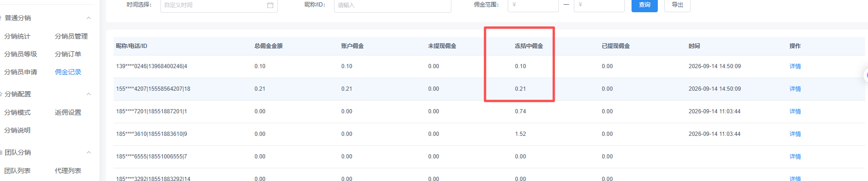
Task: Open 返佣设置 page
Action: tap(68, 112)
